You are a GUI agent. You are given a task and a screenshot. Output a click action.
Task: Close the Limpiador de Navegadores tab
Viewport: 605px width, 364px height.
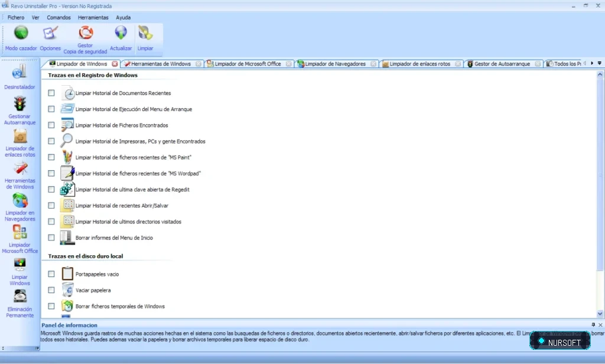coord(373,64)
